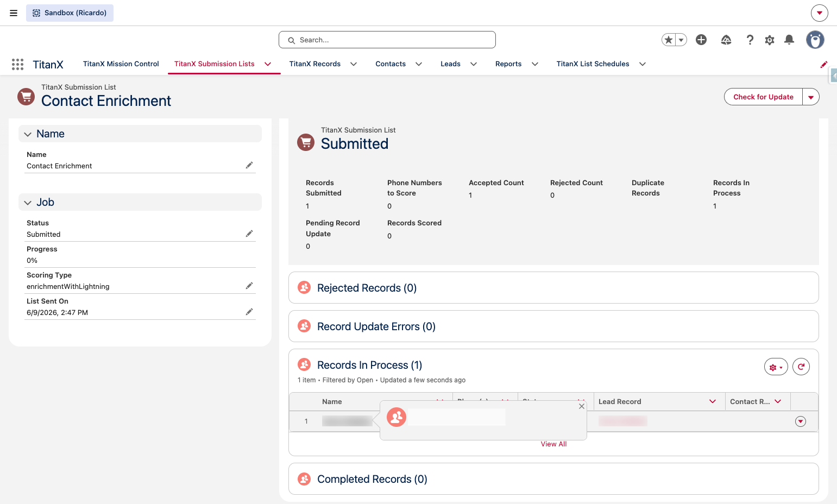
Task: Open the Lead Record column menu
Action: (x=713, y=401)
